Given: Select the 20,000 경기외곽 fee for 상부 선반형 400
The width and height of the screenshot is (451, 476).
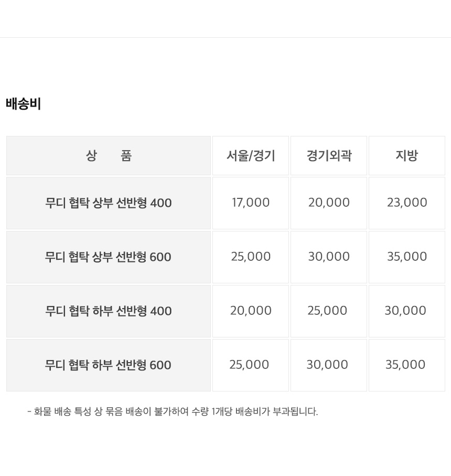Looking at the screenshot, I should point(329,203).
